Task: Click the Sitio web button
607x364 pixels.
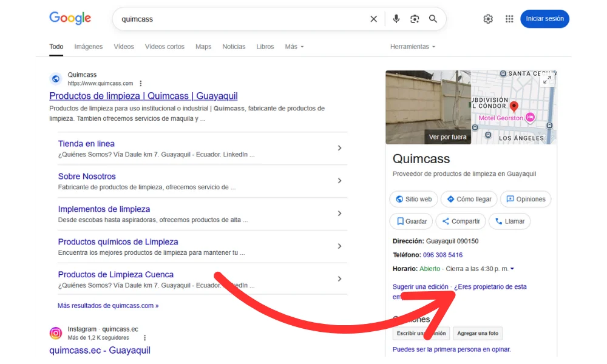Action: point(413,199)
